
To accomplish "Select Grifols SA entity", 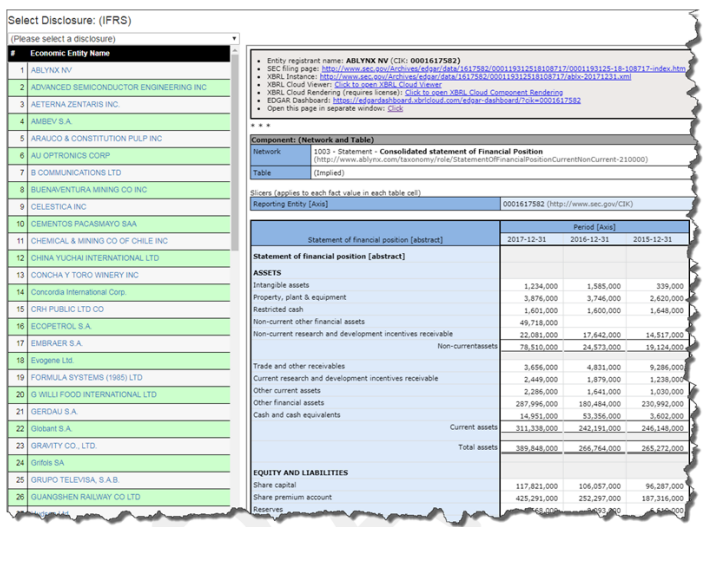I will pos(47,463).
